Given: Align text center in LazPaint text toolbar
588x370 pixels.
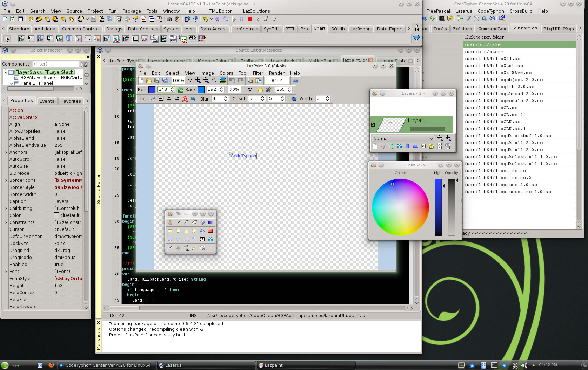Looking at the screenshot, I should [169, 99].
